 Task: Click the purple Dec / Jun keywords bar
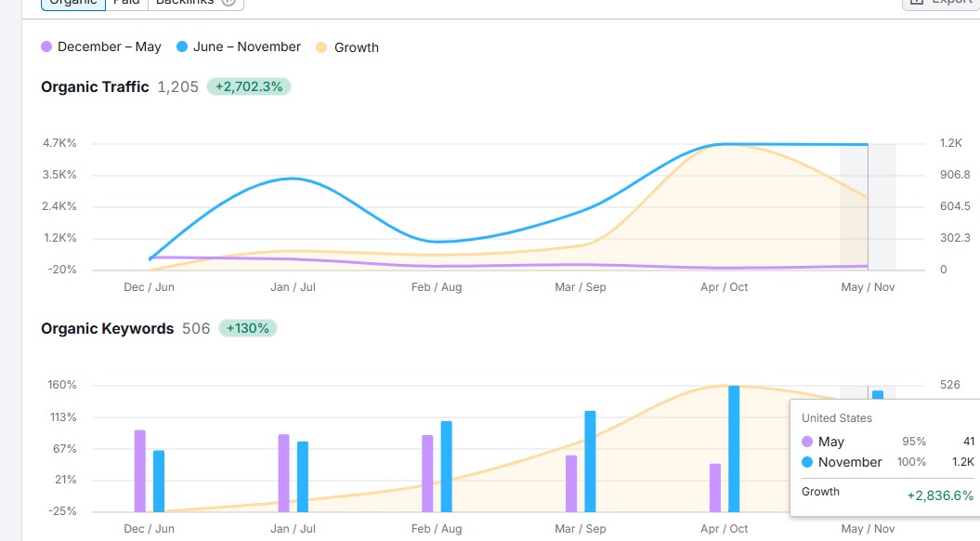(140, 470)
